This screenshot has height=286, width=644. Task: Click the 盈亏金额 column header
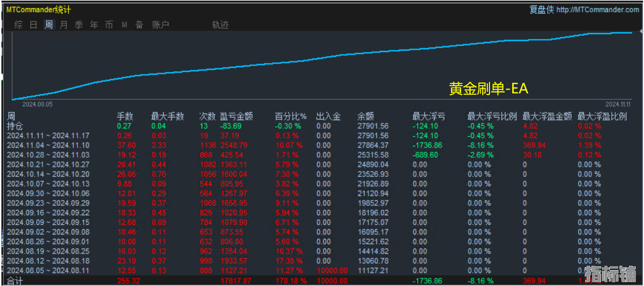point(236,117)
